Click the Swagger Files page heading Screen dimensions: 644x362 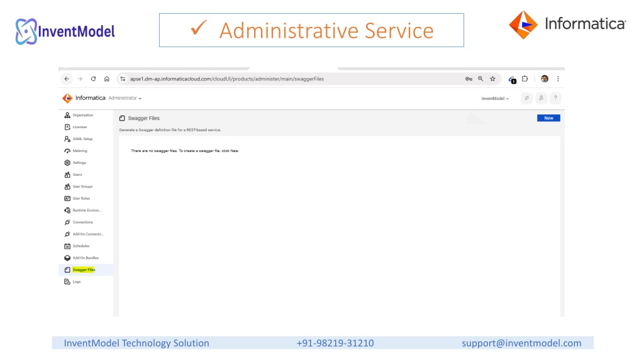144,118
